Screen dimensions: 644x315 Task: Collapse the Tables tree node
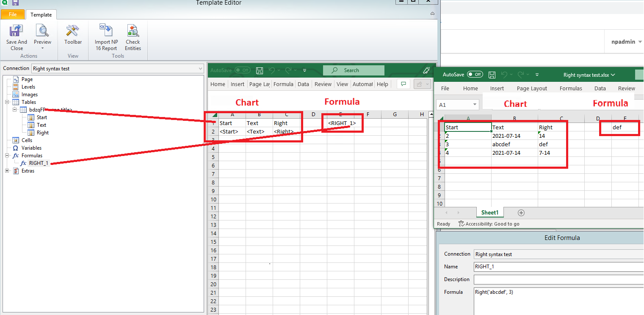[7, 102]
